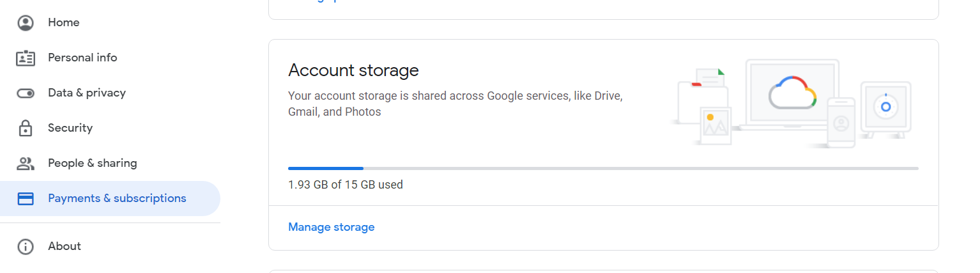Click the Manage storage link
980x273 pixels.
pos(332,227)
